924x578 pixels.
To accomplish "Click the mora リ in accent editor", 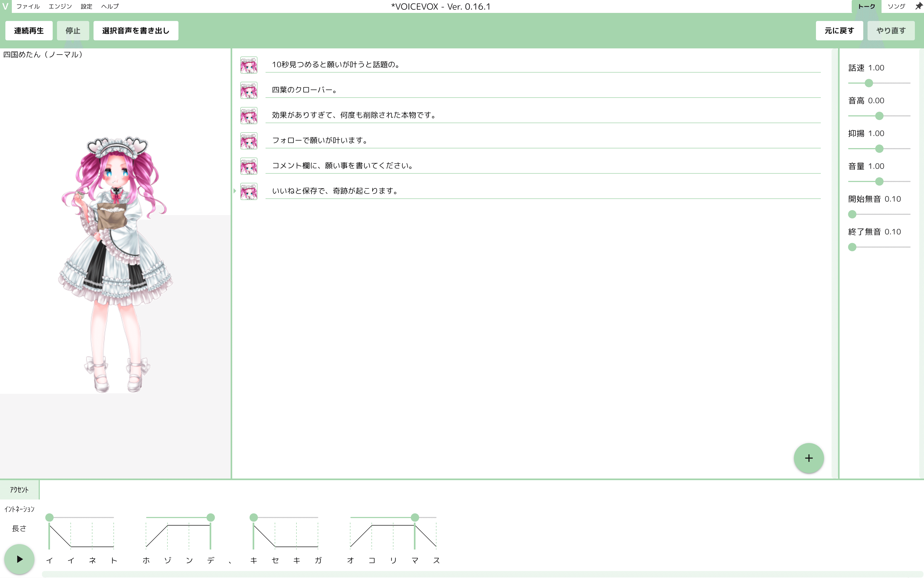I will (x=393, y=561).
